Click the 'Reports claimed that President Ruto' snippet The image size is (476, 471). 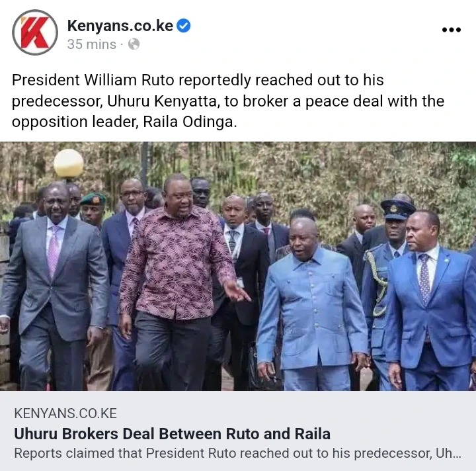pos(237,453)
